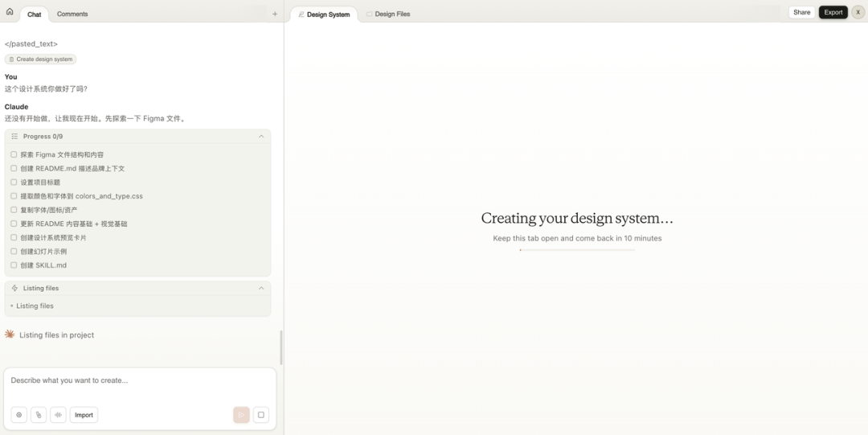The width and height of the screenshot is (868, 435).
Task: Collapse the Progress 0/9 panel chevron
Action: pyautogui.click(x=261, y=137)
